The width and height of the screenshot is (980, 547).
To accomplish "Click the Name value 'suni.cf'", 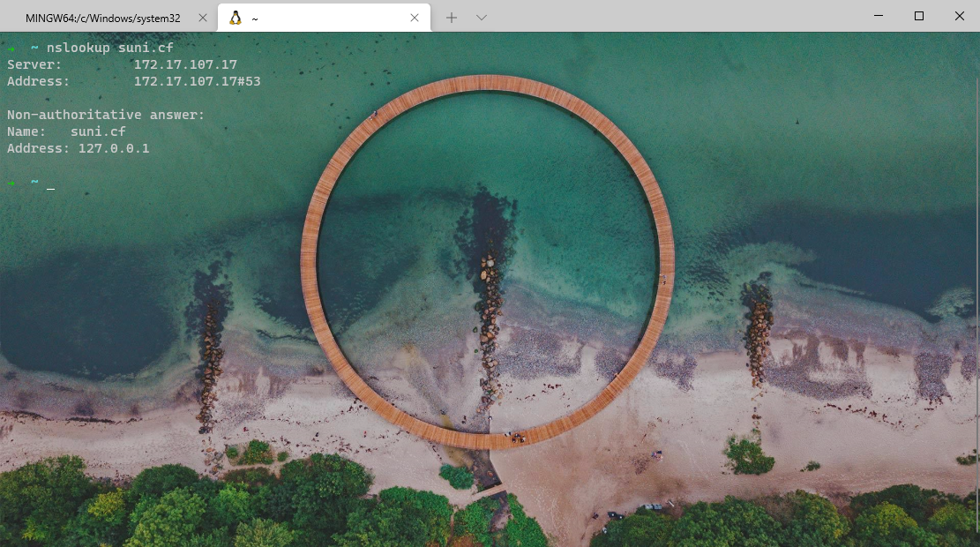I will (x=98, y=132).
